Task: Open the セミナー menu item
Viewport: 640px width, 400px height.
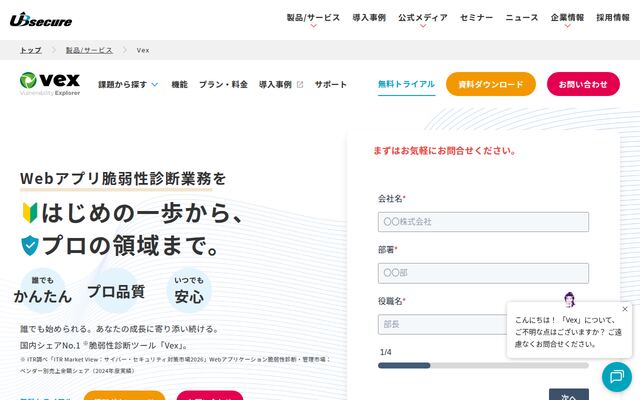Action: point(476,18)
